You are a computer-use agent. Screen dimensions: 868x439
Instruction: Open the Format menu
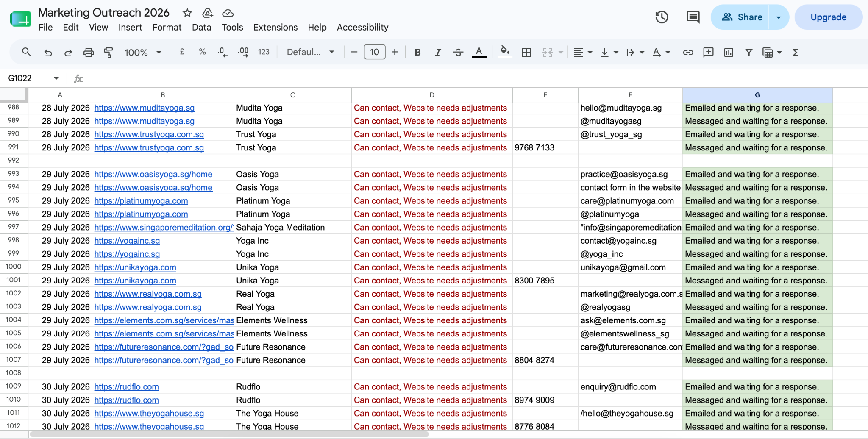tap(167, 27)
